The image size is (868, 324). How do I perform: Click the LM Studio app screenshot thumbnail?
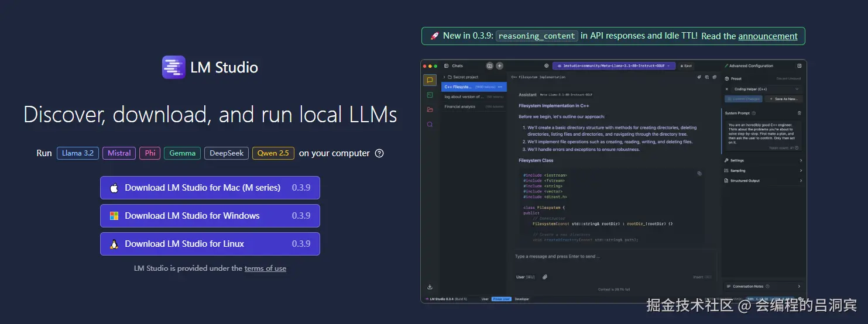613,181
